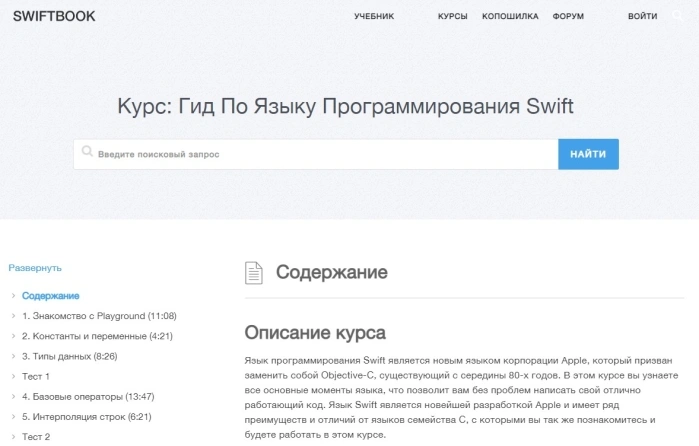This screenshot has width=699, height=446.
Task: Expand chevron beside Тест 2
Action: (x=13, y=436)
